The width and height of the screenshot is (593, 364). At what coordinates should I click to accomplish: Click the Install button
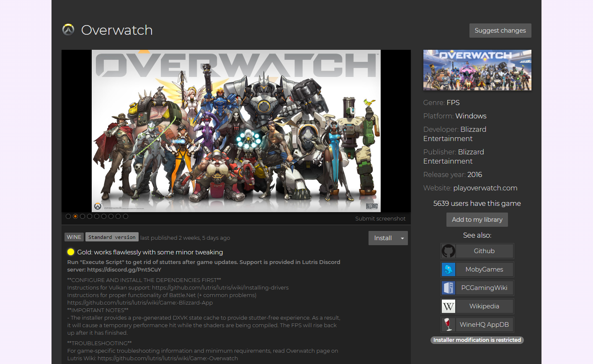pyautogui.click(x=383, y=238)
